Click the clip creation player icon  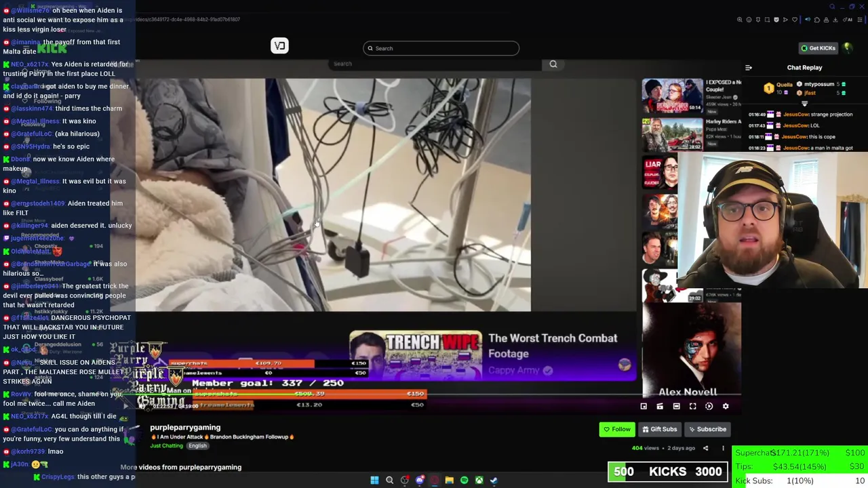pos(660,407)
